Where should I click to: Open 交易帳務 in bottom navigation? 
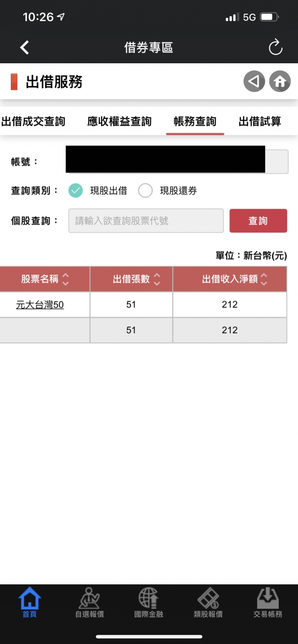point(268,603)
